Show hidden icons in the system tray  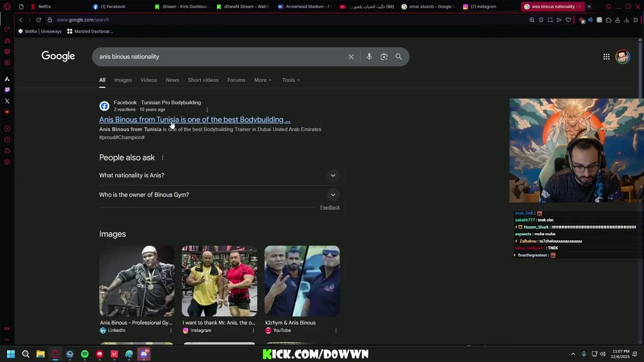(573, 354)
